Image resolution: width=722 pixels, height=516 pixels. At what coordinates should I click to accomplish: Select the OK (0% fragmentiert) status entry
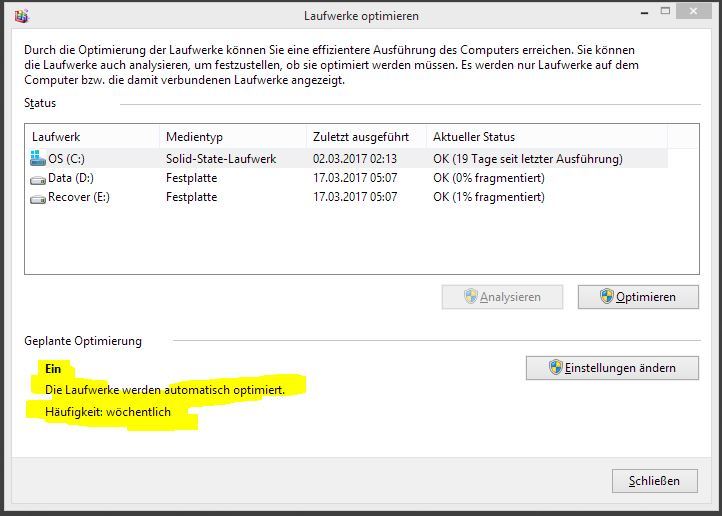pos(489,178)
